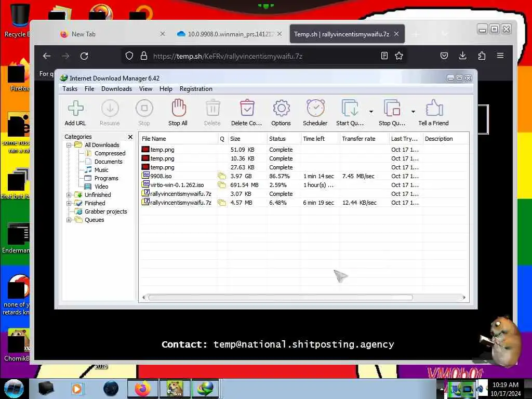Sort by File Name column header
The height and width of the screenshot is (399, 532).
coord(179,139)
